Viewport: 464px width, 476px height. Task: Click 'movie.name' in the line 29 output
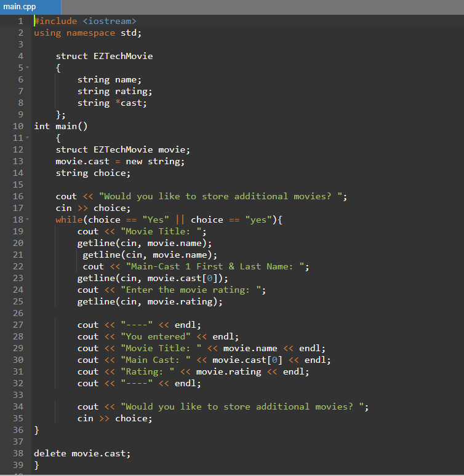coord(250,348)
